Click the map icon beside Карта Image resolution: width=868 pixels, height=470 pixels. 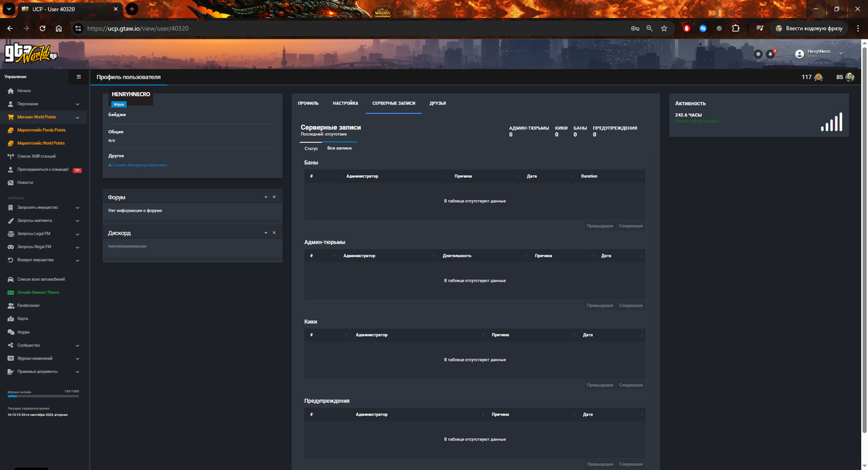click(10, 319)
